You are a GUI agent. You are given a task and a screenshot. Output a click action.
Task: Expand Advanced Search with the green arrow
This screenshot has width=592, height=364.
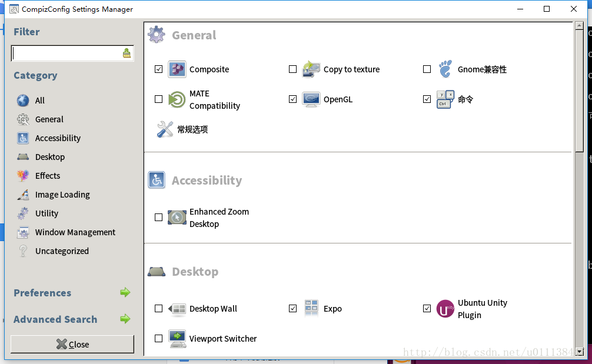click(x=125, y=319)
